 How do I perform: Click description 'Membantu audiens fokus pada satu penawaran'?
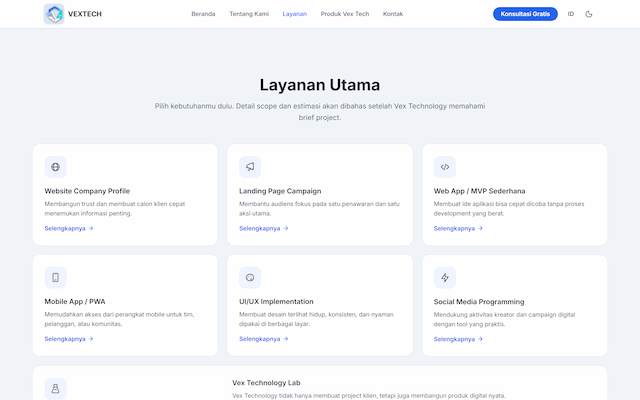tap(319, 209)
